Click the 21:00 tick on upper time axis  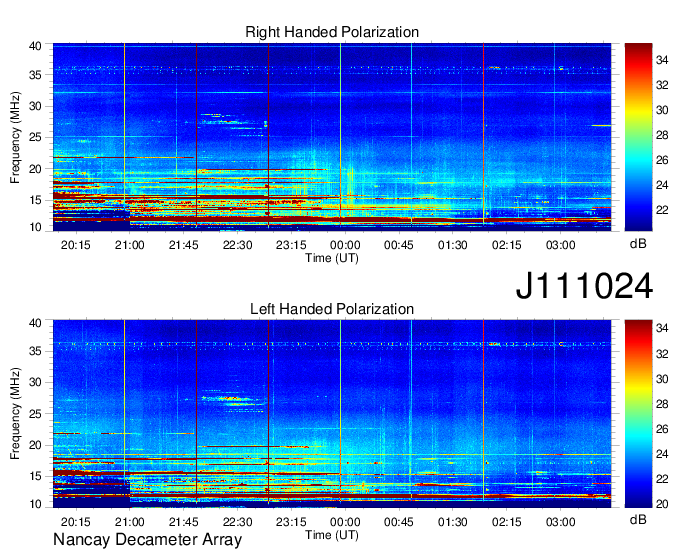(129, 245)
